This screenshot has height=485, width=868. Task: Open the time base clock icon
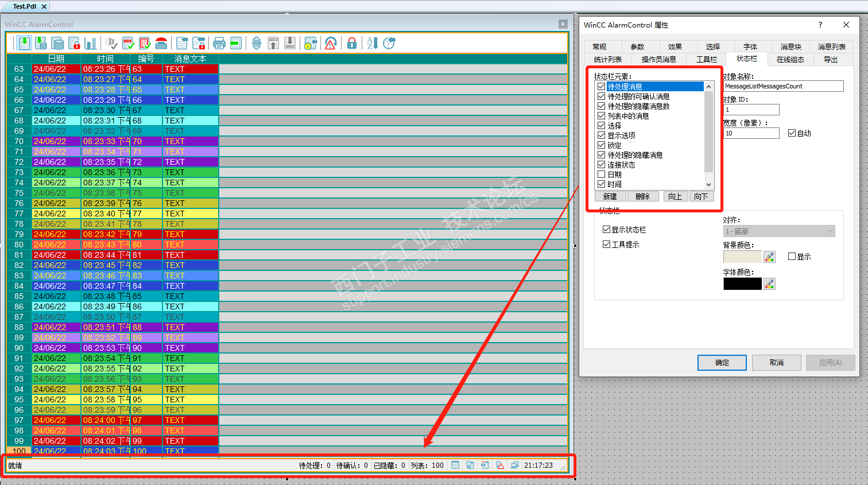point(389,43)
